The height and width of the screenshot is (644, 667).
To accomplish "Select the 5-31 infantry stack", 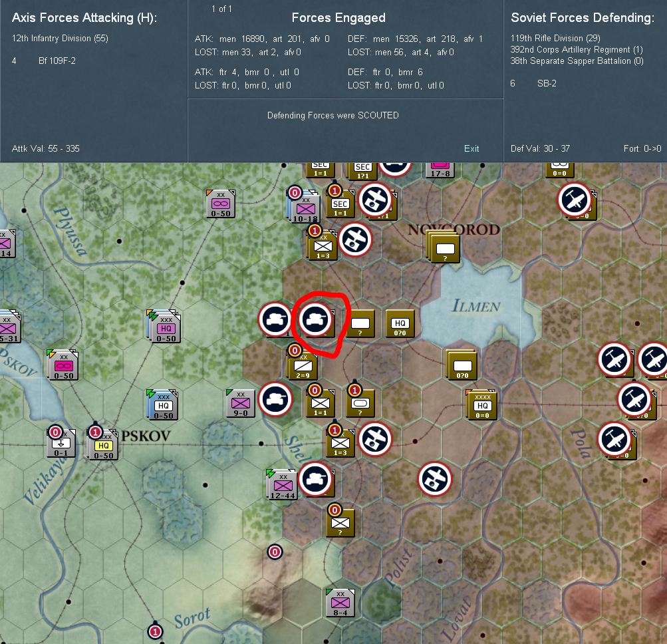I will coord(9,327).
